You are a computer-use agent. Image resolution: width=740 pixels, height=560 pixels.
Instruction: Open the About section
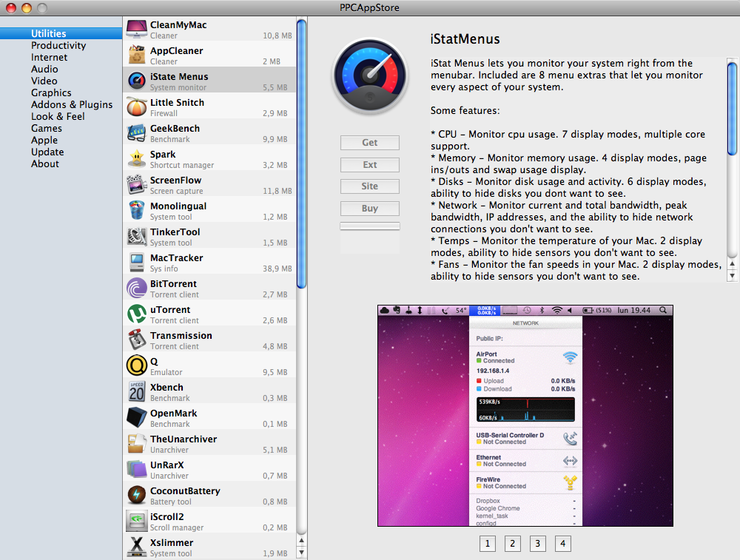[x=45, y=163]
